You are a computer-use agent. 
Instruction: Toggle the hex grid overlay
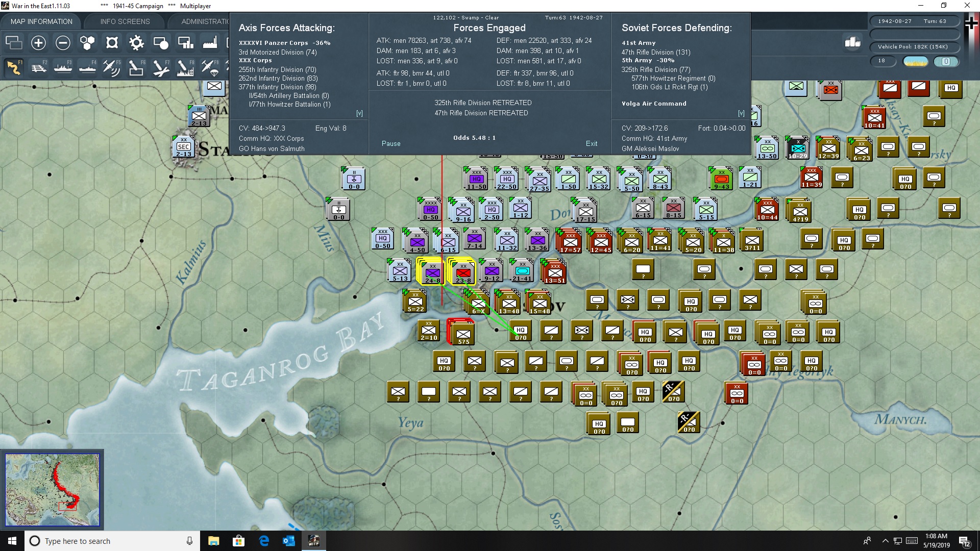(87, 43)
